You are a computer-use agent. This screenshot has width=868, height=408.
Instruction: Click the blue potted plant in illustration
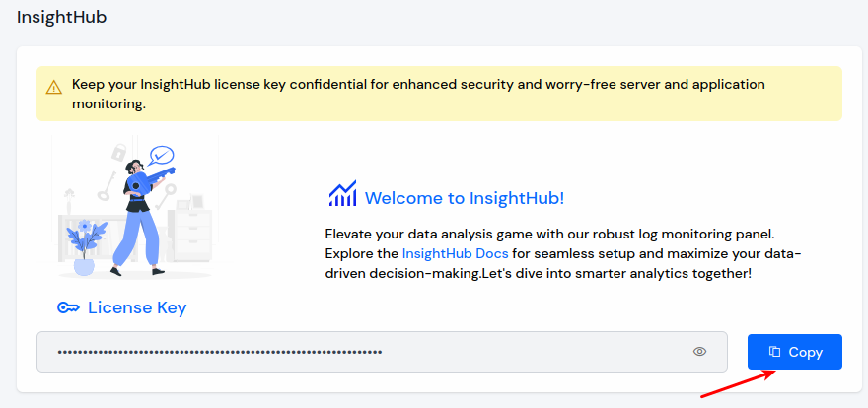pos(84,247)
